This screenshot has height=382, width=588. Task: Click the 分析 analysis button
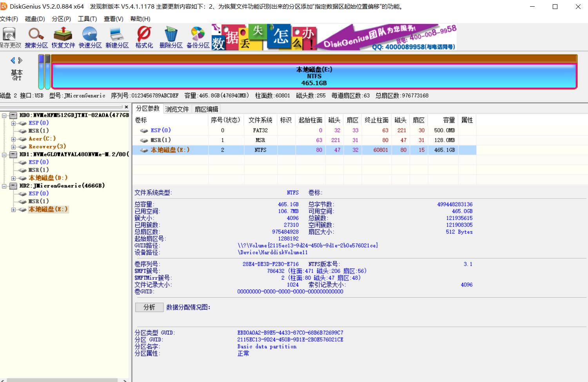149,307
